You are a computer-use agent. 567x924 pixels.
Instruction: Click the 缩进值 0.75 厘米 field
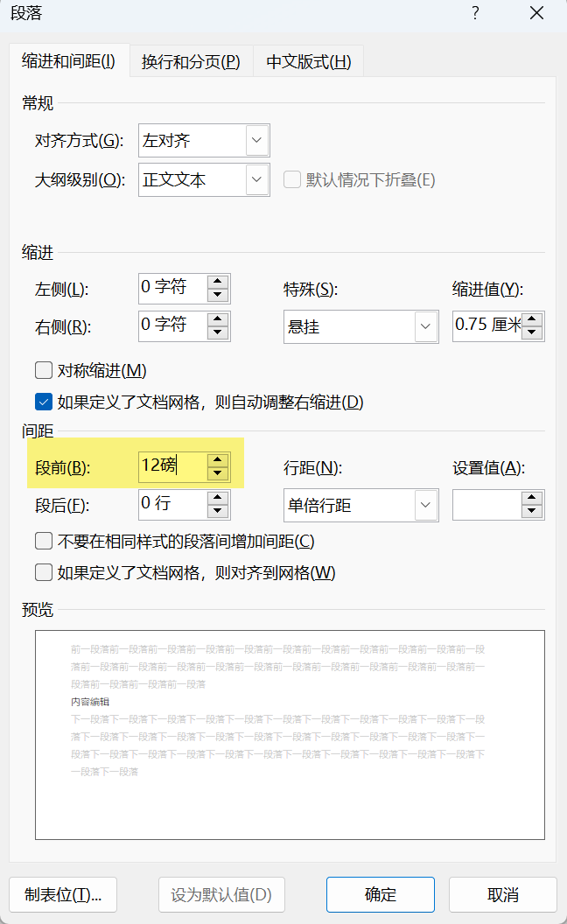click(487, 325)
